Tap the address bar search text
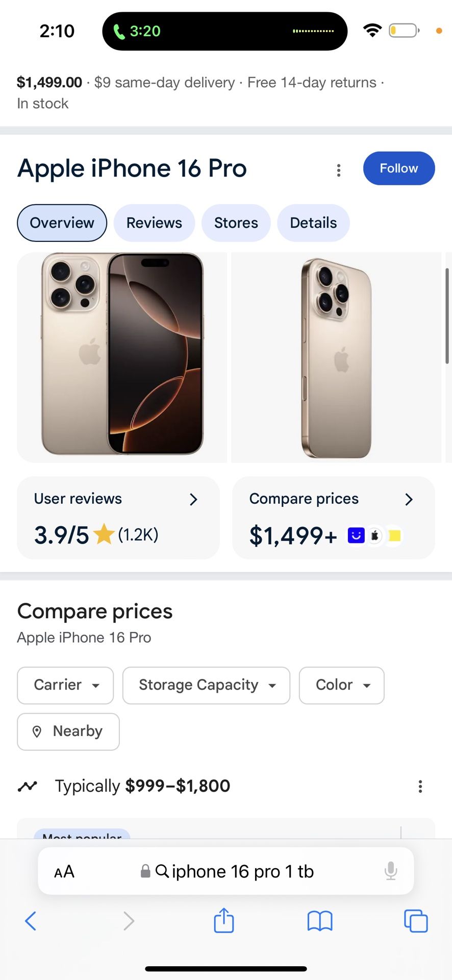This screenshot has height=980, width=452. 242,871
